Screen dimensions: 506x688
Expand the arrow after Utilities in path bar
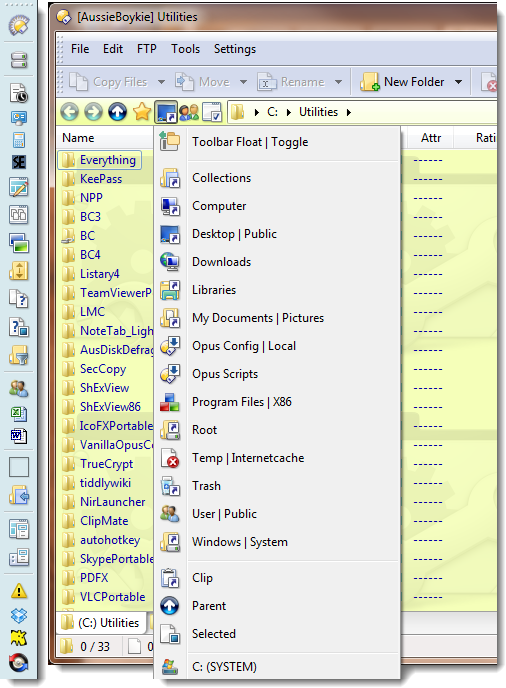tap(349, 112)
